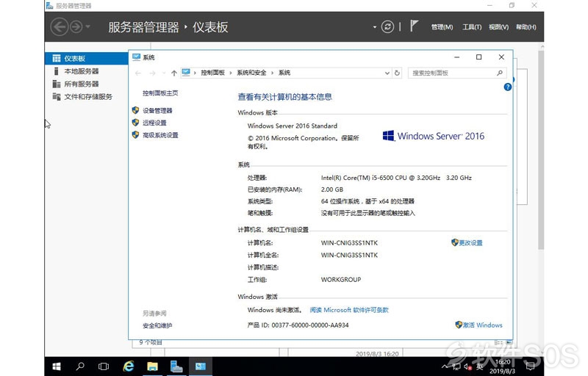Open the 帮助(H) menu

[526, 27]
